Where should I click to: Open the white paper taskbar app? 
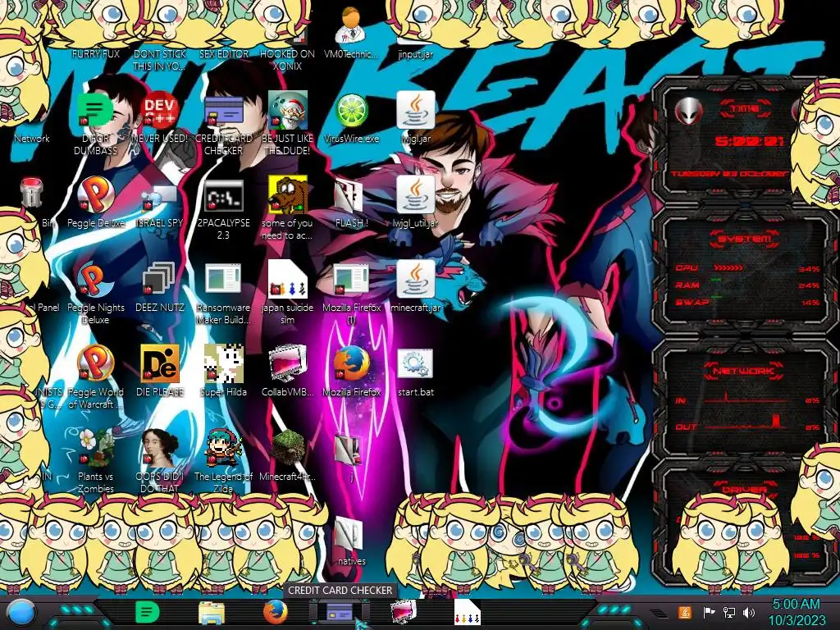click(x=467, y=612)
